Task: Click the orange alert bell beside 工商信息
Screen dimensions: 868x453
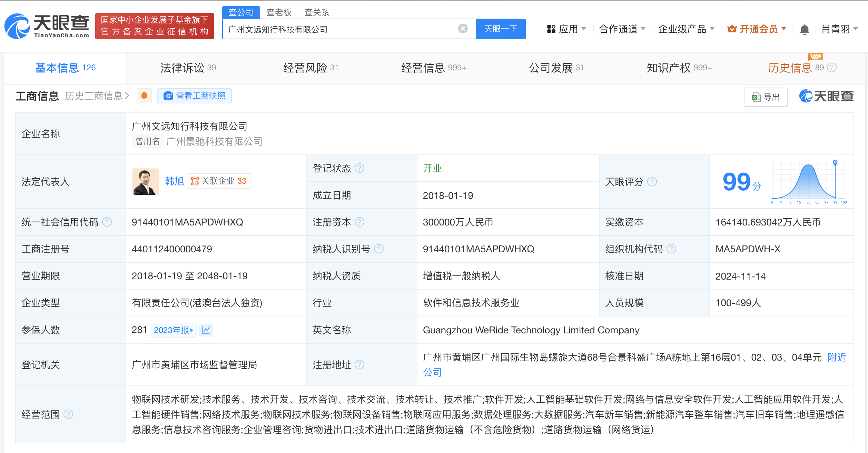Action: tap(144, 96)
